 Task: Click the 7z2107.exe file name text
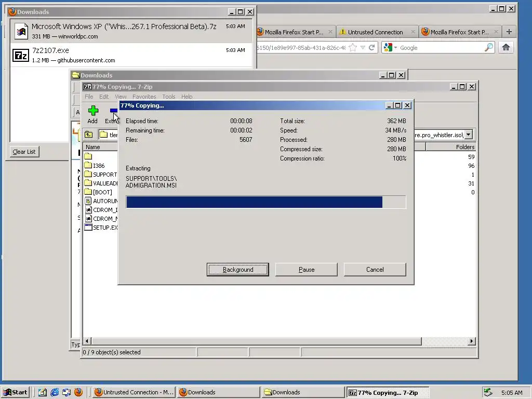pos(50,50)
